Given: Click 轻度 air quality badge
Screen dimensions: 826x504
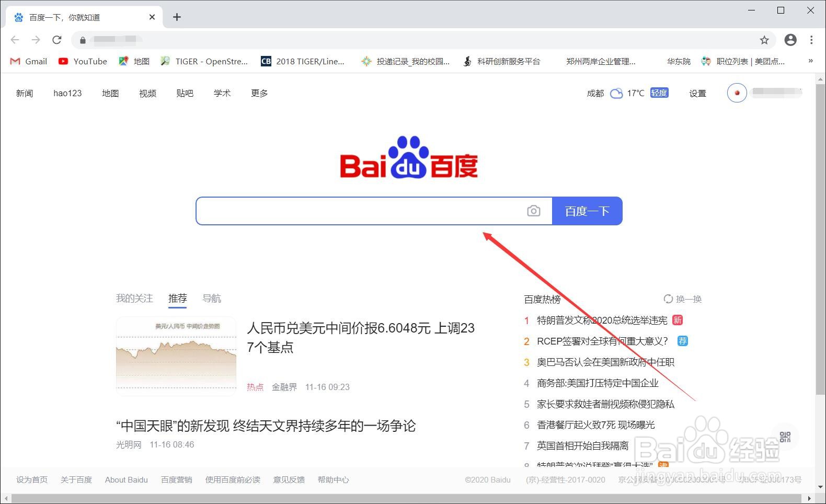Looking at the screenshot, I should pyautogui.click(x=659, y=93).
